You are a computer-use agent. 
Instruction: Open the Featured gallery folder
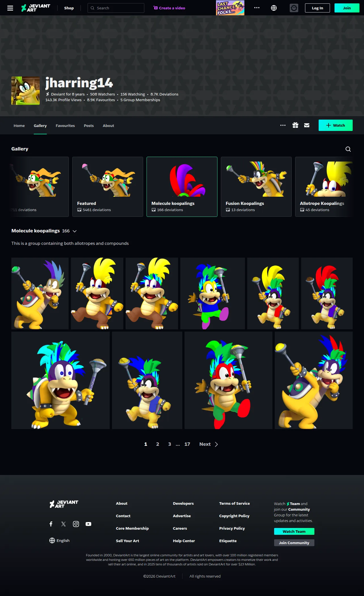108,187
